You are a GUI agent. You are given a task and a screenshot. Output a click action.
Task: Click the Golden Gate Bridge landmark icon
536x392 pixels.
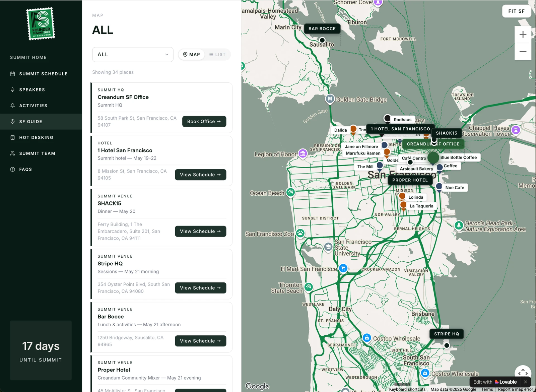click(x=330, y=99)
